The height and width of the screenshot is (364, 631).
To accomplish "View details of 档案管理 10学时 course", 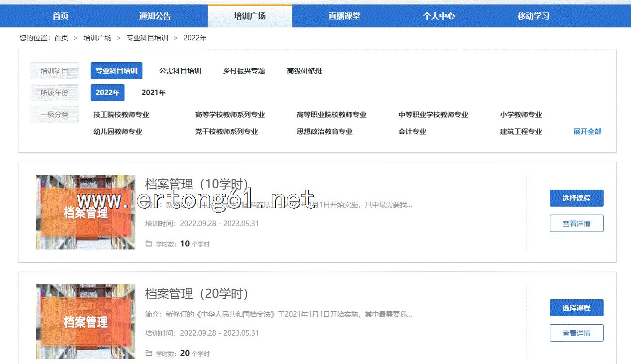I will 576,224.
